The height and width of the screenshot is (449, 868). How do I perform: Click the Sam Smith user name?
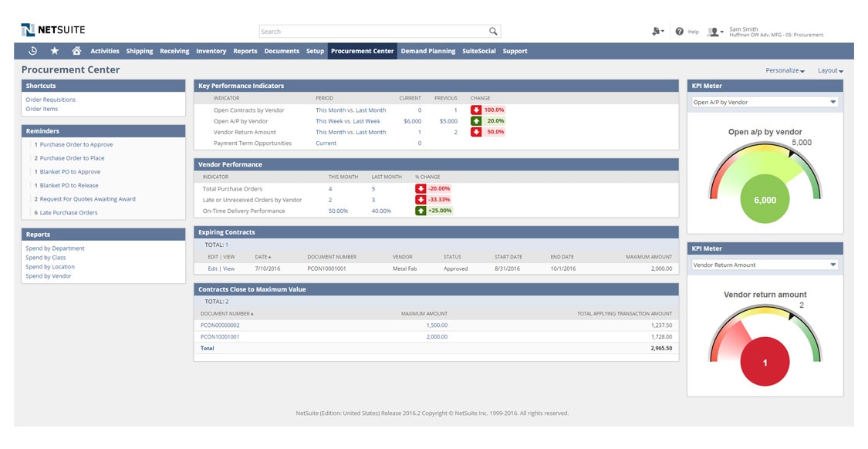[x=744, y=29]
